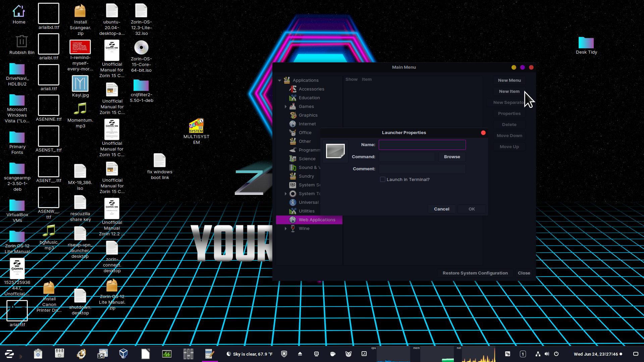Image resolution: width=644 pixels, height=362 pixels.
Task: Open the Internet category
Action: [307, 124]
